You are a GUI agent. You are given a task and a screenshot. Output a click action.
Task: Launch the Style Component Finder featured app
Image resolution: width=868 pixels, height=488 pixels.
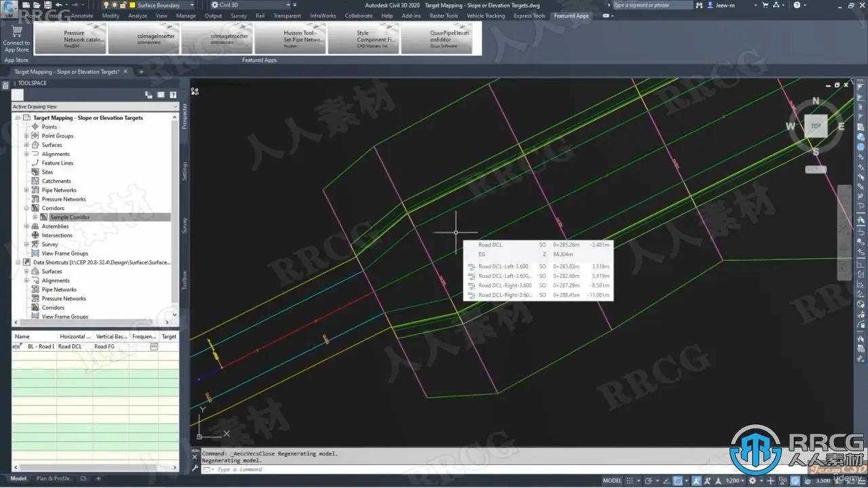363,39
